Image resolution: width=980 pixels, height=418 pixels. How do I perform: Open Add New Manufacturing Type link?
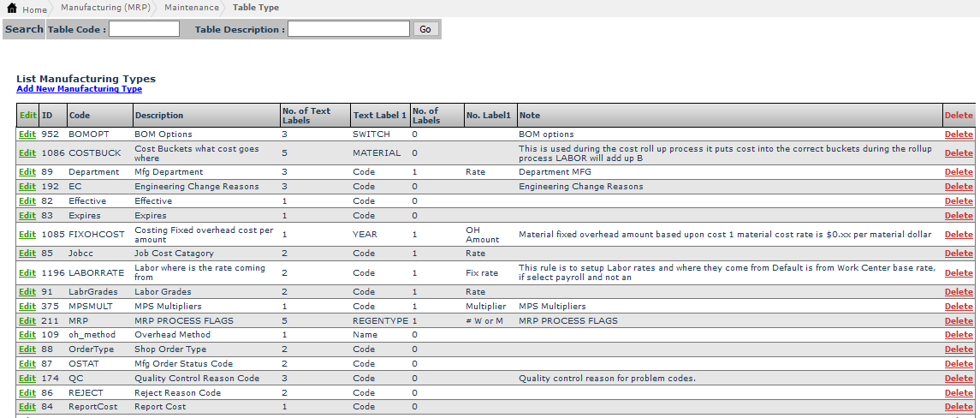(79, 89)
